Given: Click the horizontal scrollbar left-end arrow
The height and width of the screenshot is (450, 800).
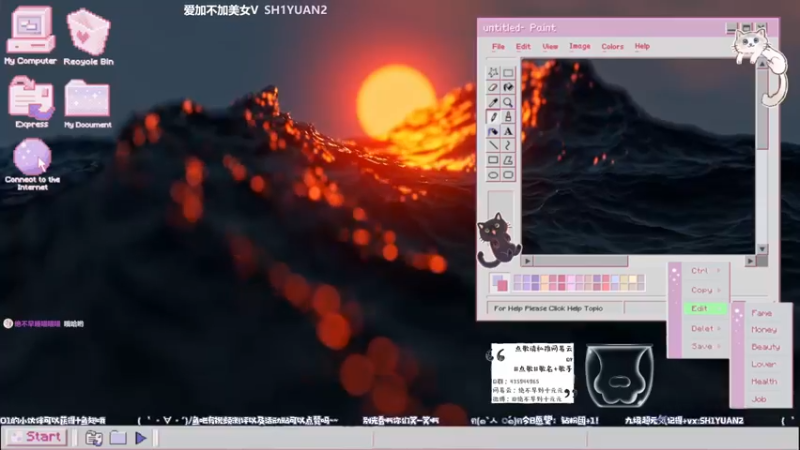Looking at the screenshot, I should point(527,261).
